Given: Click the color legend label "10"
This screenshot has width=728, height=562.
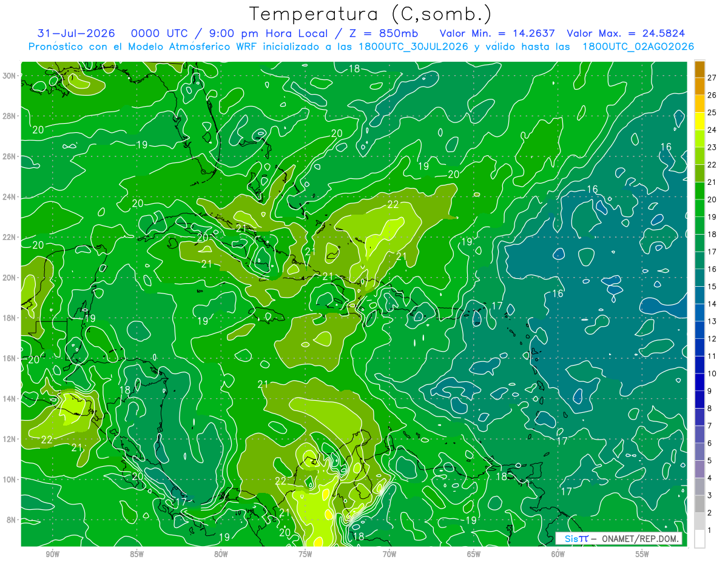Looking at the screenshot, I should 712,373.
